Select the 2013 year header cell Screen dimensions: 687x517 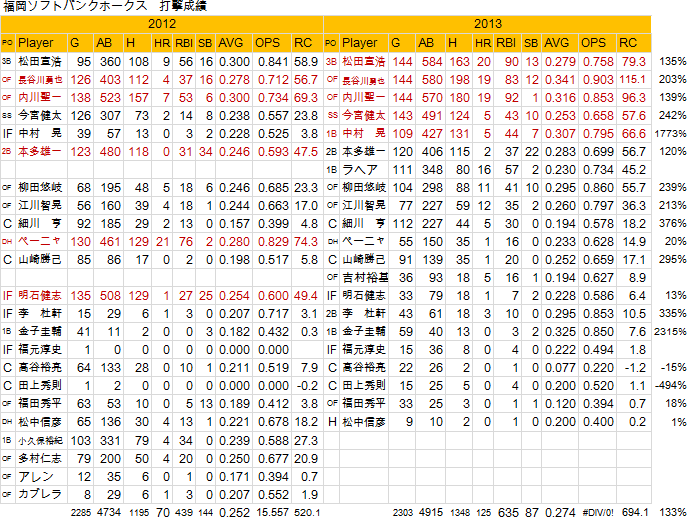[487, 24]
